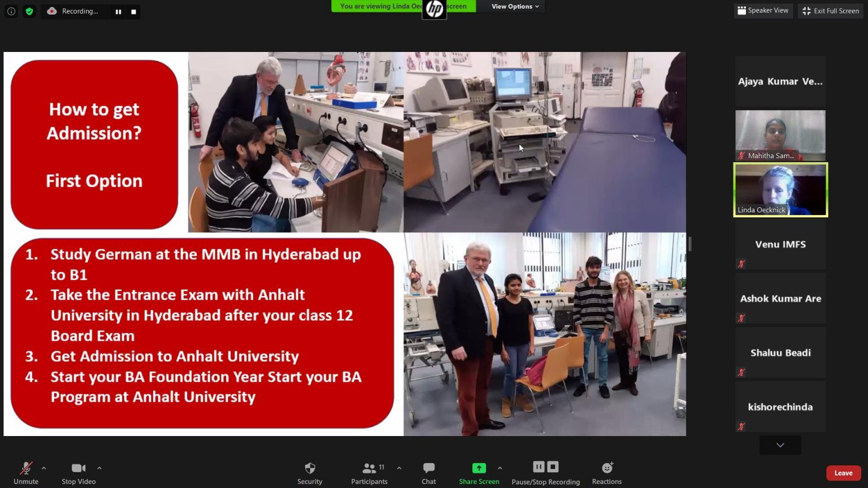Click 'How to get Admission?' slide heading
Viewport: 868px width, 488px height.
pos(94,121)
